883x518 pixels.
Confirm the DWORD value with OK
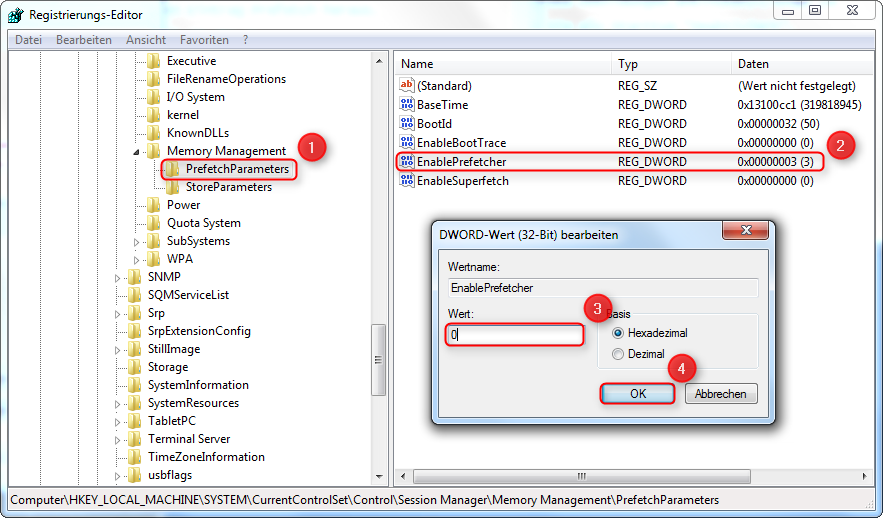(637, 394)
